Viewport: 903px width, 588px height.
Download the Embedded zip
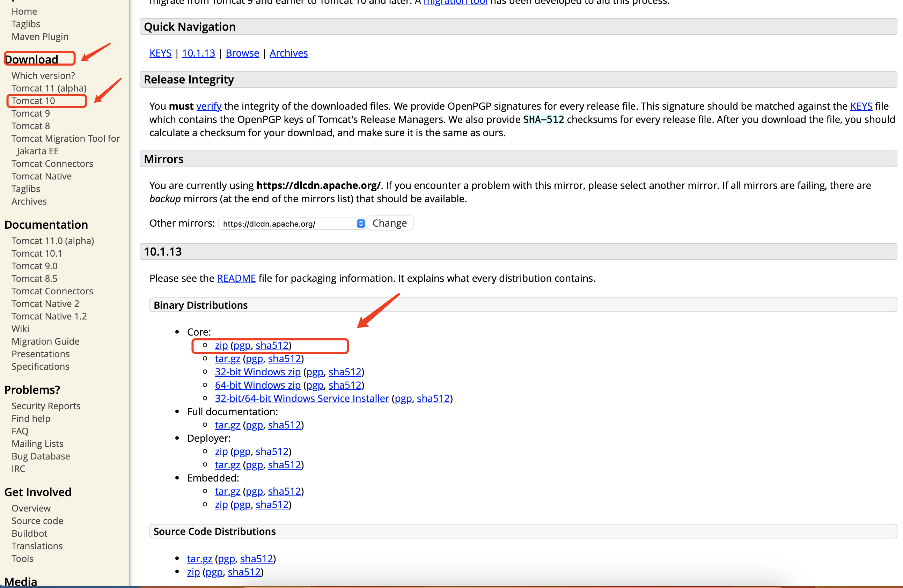[221, 505]
